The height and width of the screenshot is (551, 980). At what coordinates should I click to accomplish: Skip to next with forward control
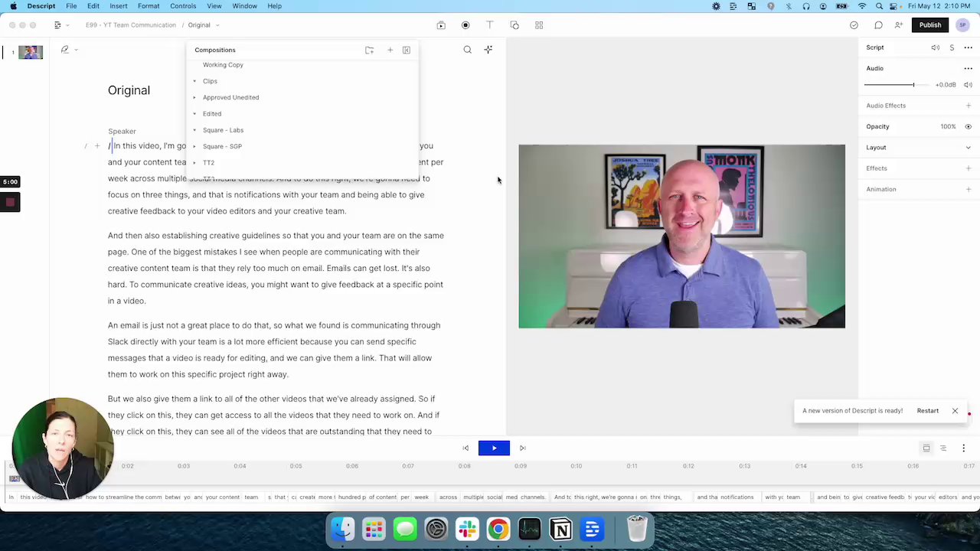tap(522, 448)
